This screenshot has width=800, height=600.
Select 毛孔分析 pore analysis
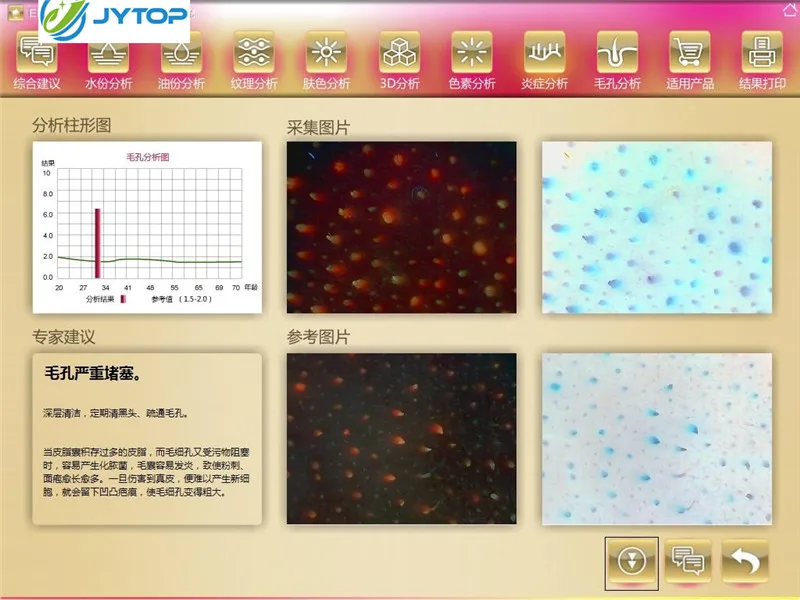pos(617,61)
